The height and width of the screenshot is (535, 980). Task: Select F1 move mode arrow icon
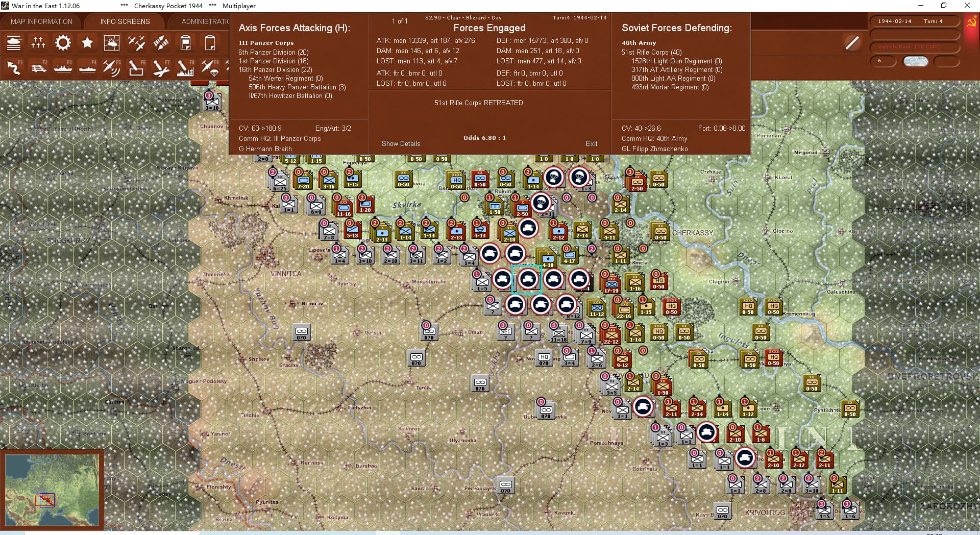[14, 67]
